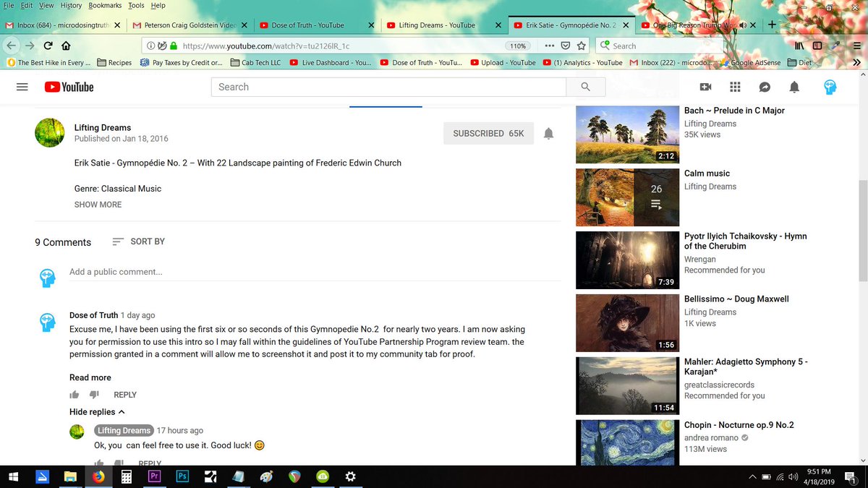Click the YouTube search magnifier button
The width and height of the screenshot is (868, 488).
pyautogui.click(x=585, y=87)
